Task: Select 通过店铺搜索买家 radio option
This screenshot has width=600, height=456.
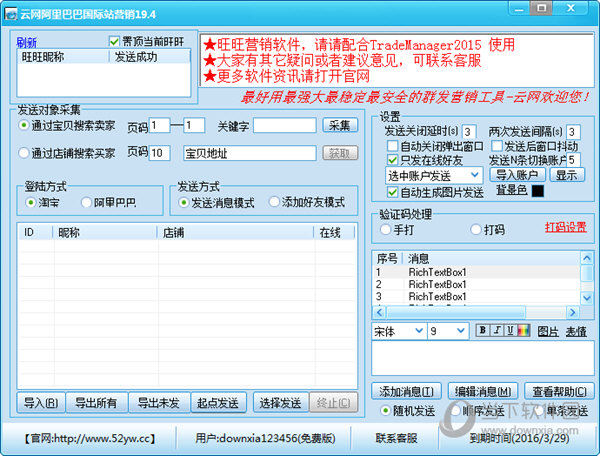Action: point(24,153)
